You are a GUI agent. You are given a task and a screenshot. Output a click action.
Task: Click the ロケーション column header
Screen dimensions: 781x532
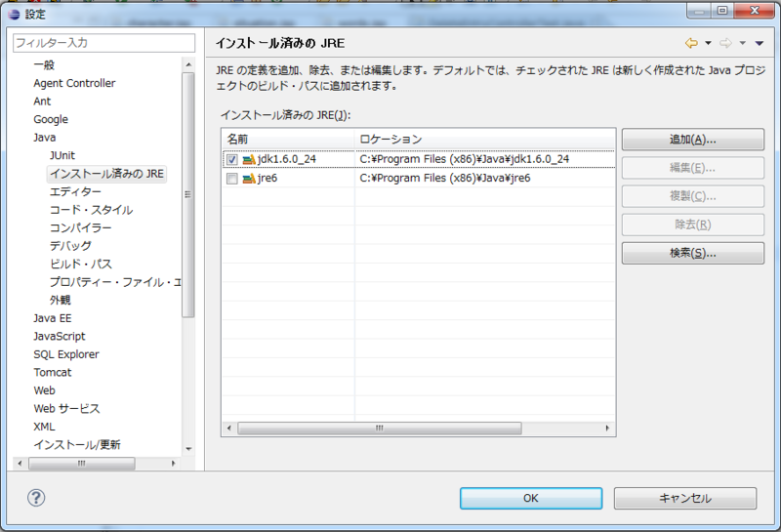[x=484, y=139]
